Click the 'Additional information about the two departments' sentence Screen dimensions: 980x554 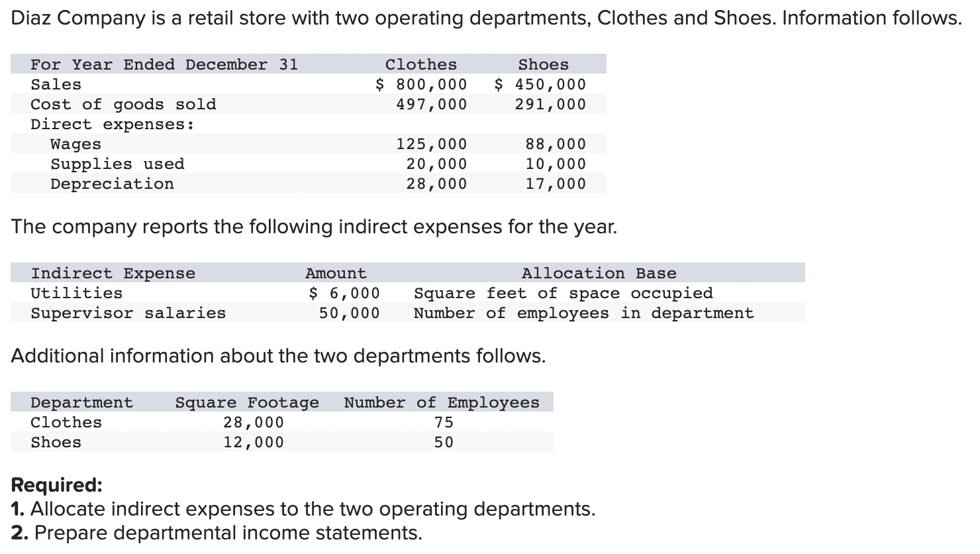[x=279, y=356]
